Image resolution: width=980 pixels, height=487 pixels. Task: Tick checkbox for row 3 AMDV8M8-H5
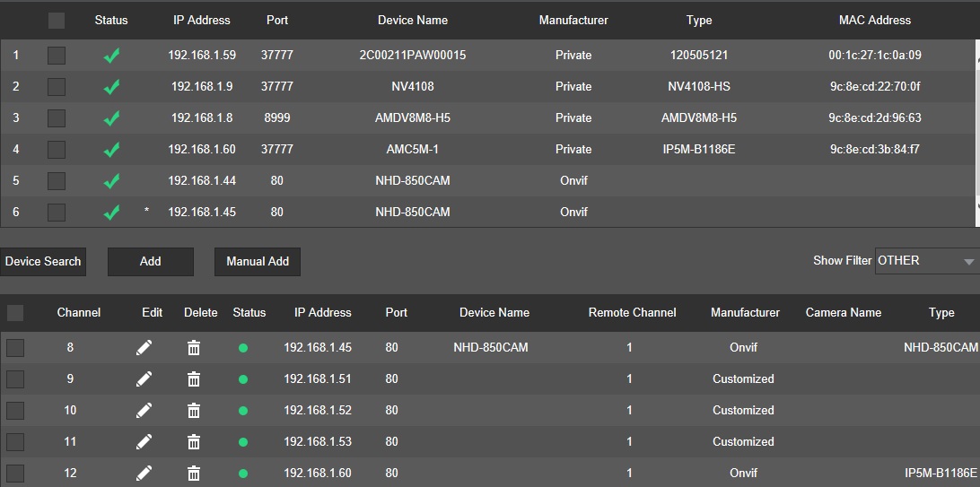pos(57,118)
